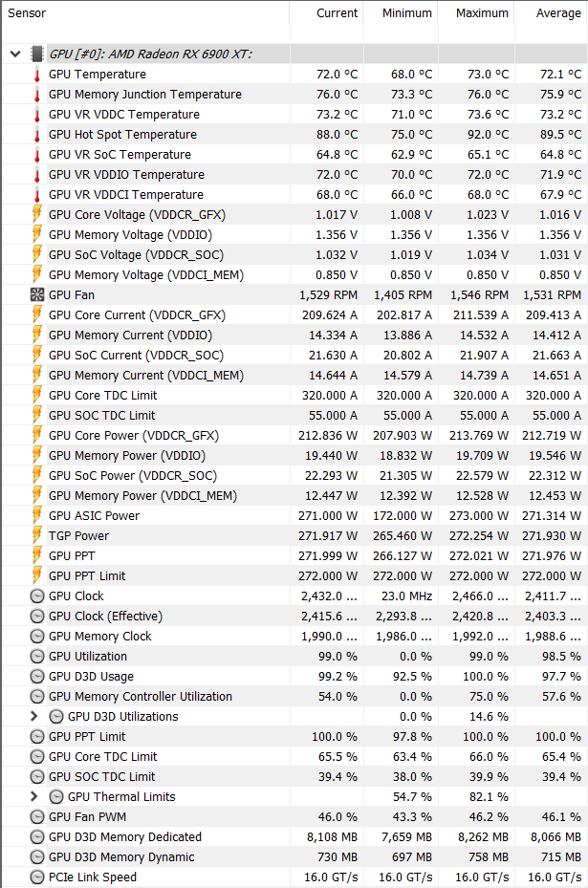
Task: Click the 23.0 MHz minimum GPU Clock value
Action: coord(406,596)
